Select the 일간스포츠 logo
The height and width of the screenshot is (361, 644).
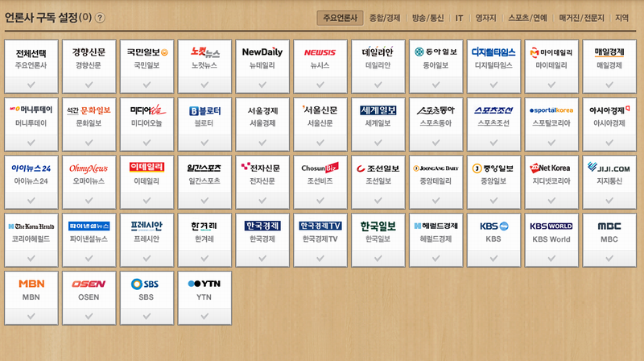click(204, 168)
